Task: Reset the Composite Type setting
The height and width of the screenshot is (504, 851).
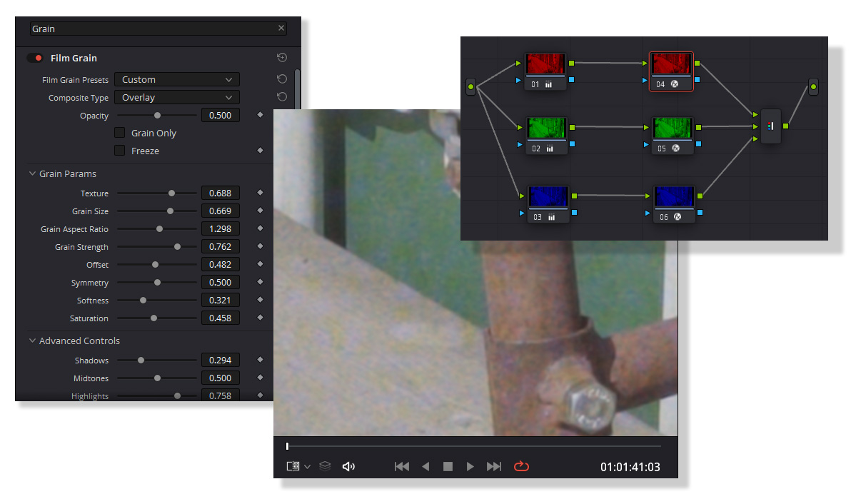Action: pyautogui.click(x=282, y=97)
